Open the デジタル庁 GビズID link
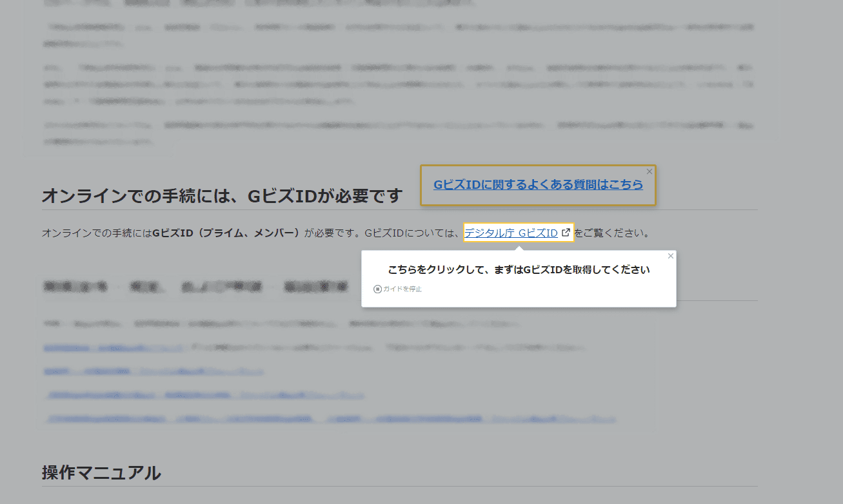 coord(513,233)
